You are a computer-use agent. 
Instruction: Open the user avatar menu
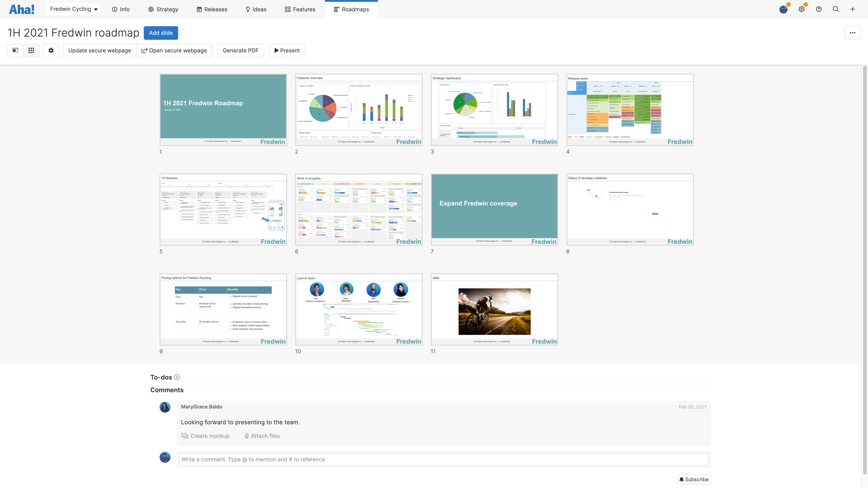(x=783, y=9)
